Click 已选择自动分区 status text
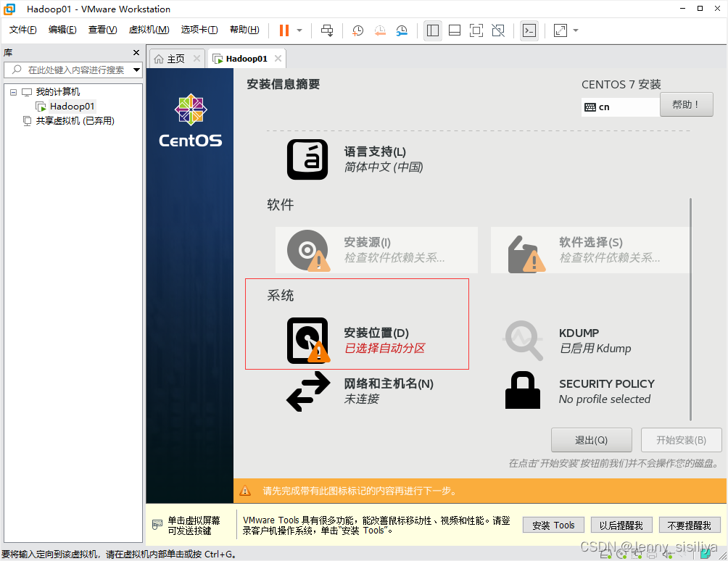This screenshot has height=561, width=728. tap(384, 349)
